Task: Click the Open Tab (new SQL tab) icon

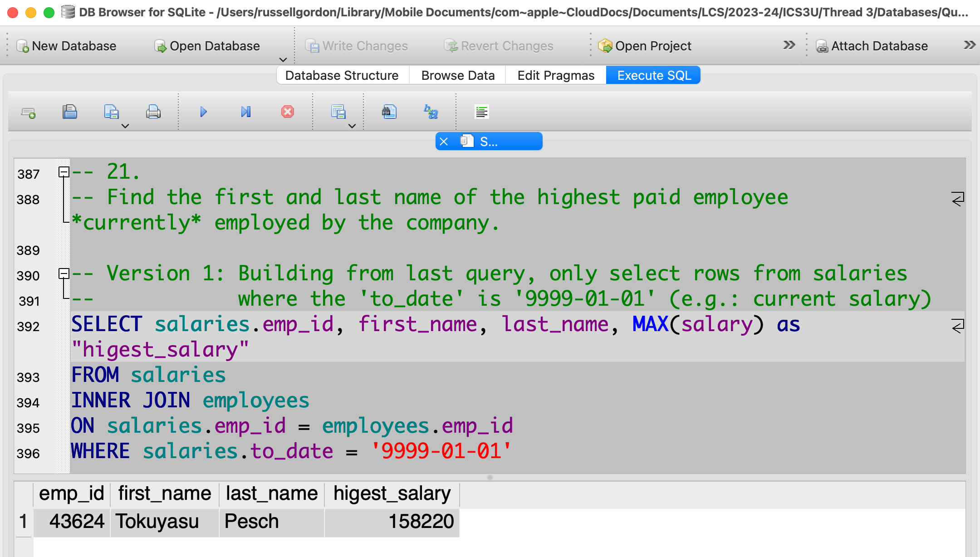Action: [x=28, y=112]
